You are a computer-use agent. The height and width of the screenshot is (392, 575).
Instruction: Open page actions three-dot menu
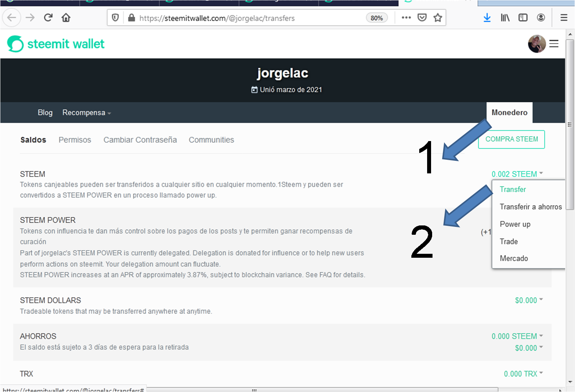pyautogui.click(x=406, y=18)
